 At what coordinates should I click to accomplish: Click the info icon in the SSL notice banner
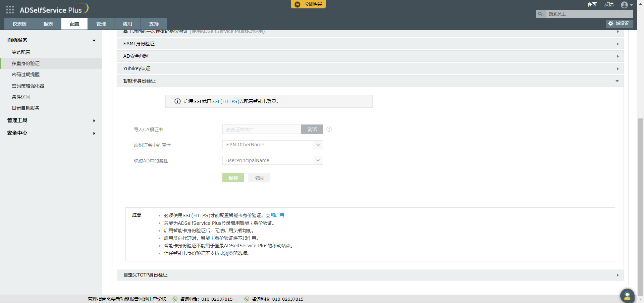coord(177,101)
